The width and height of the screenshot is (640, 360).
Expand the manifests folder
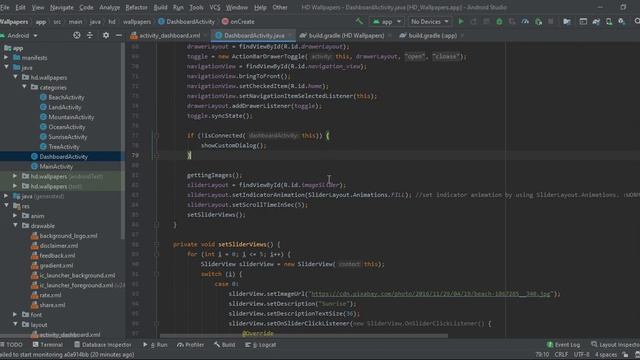pos(6,58)
